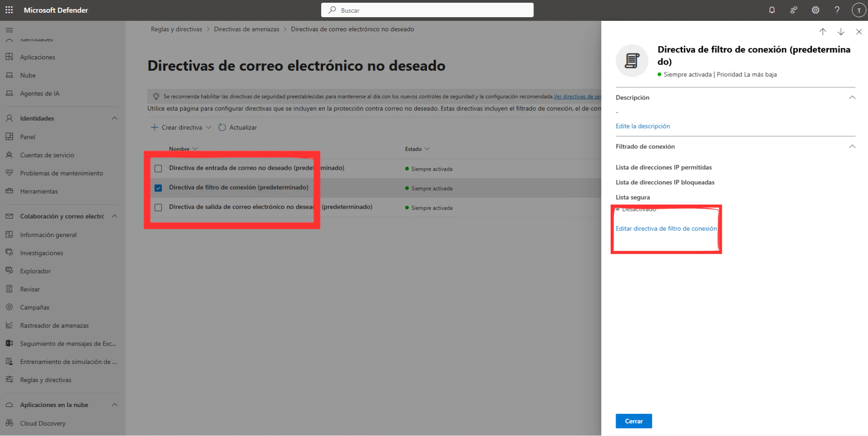Uncheck the Directiva de filtro de conexión checkbox
The width and height of the screenshot is (868, 436).
[x=158, y=188]
